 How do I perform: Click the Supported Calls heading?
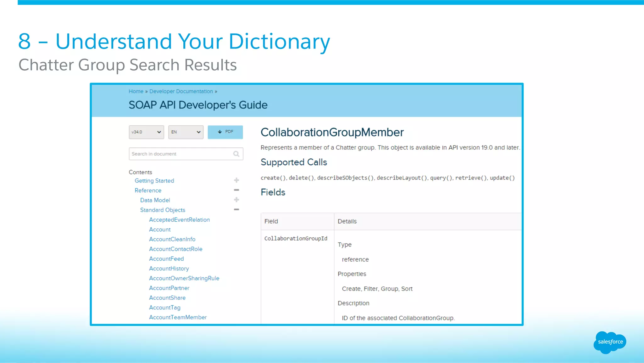click(x=294, y=162)
